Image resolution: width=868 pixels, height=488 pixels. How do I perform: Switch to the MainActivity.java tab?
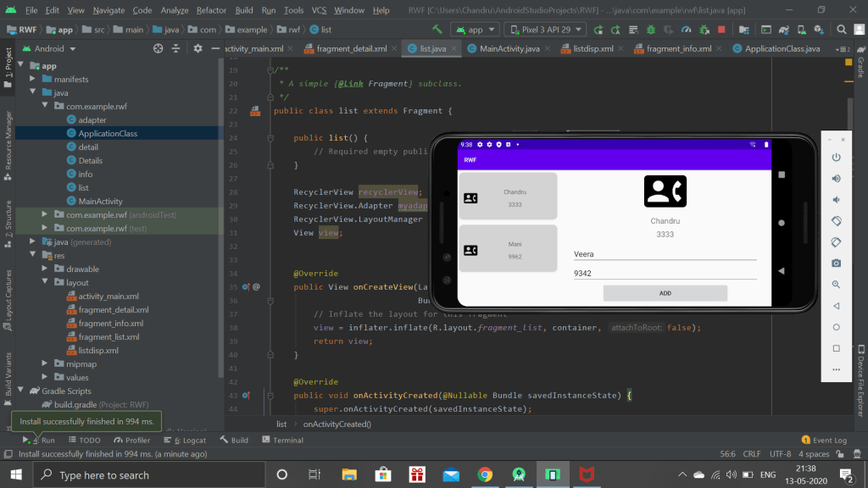pos(509,49)
